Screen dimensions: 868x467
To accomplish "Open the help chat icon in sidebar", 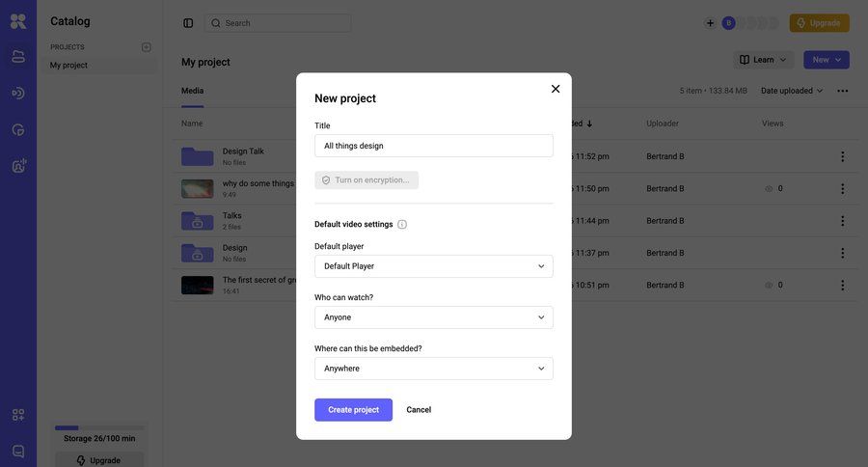I will coord(18,451).
